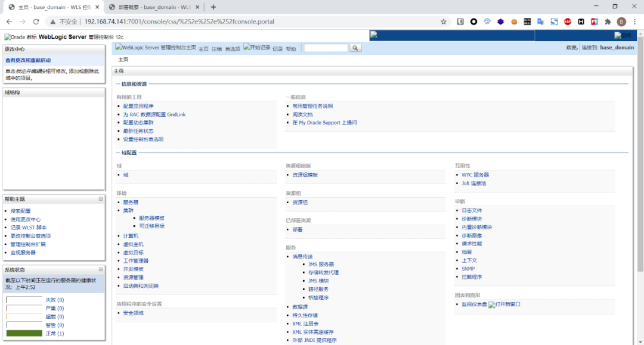Open the 数据源 link under 服务

300,307
